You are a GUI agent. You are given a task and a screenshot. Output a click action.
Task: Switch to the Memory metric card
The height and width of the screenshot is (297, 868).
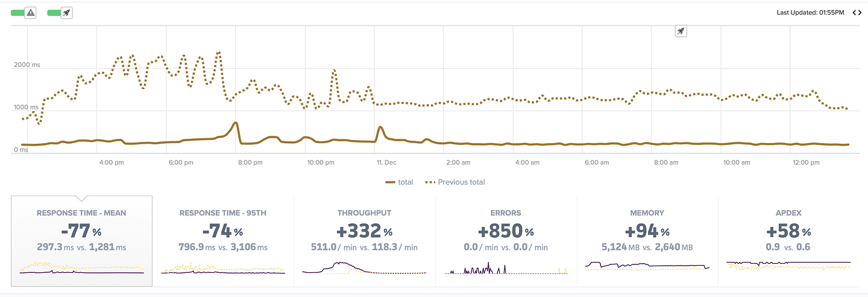(x=647, y=241)
